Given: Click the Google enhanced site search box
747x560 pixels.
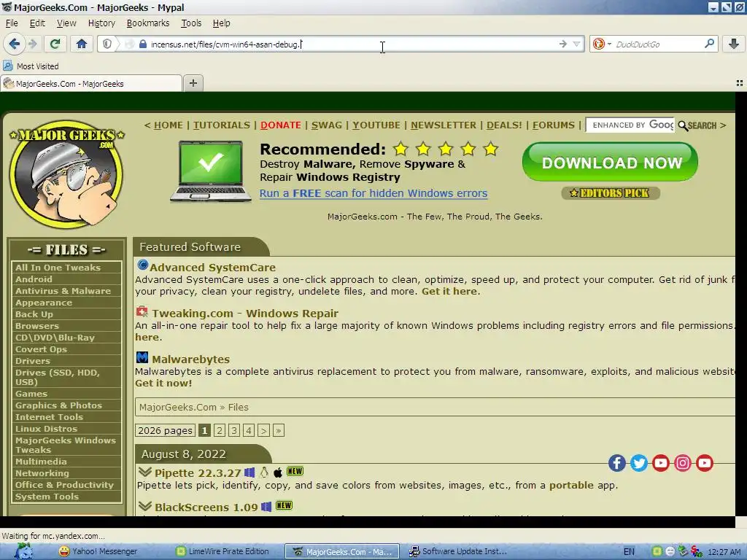Looking at the screenshot, I should pos(630,125).
